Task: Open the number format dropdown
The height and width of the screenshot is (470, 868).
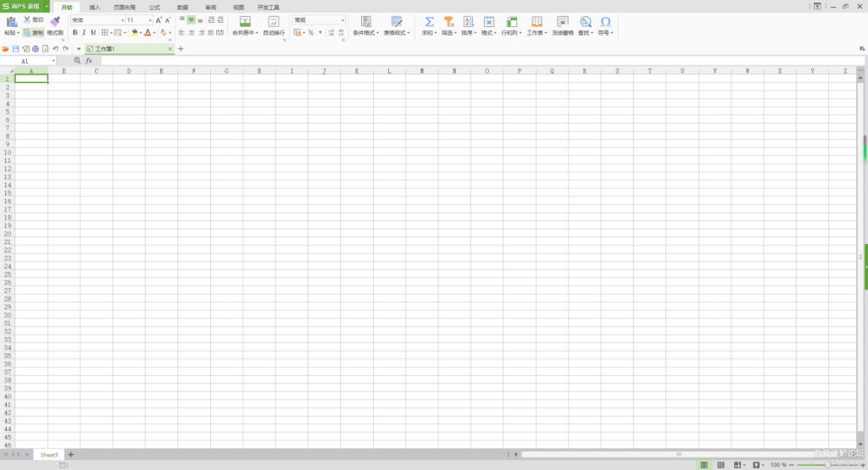Action: click(342, 19)
